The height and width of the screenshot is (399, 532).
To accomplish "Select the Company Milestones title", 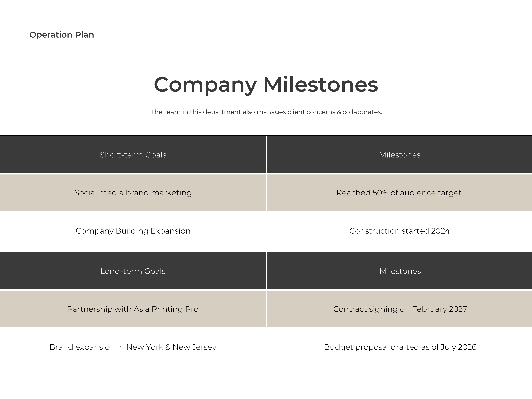I will point(266,85).
